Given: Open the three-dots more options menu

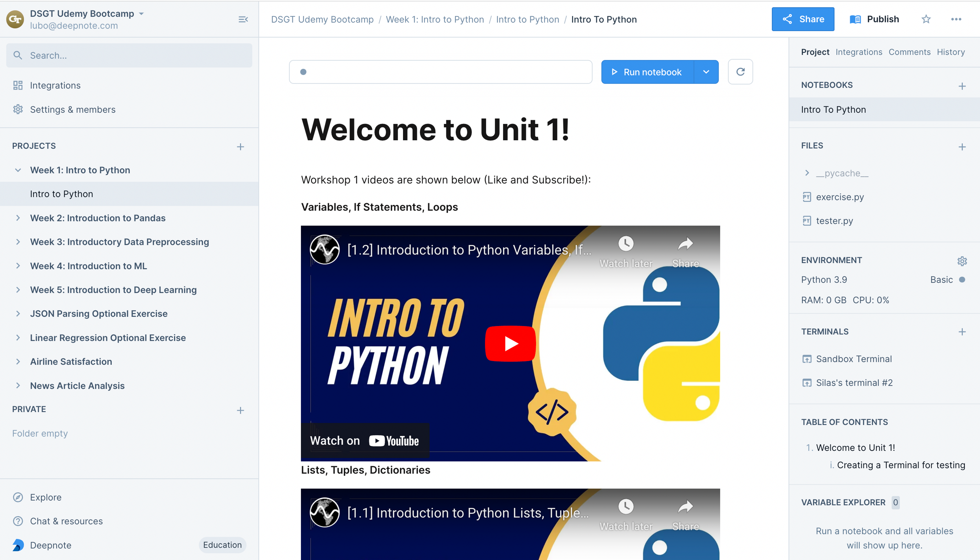Looking at the screenshot, I should click(x=956, y=19).
